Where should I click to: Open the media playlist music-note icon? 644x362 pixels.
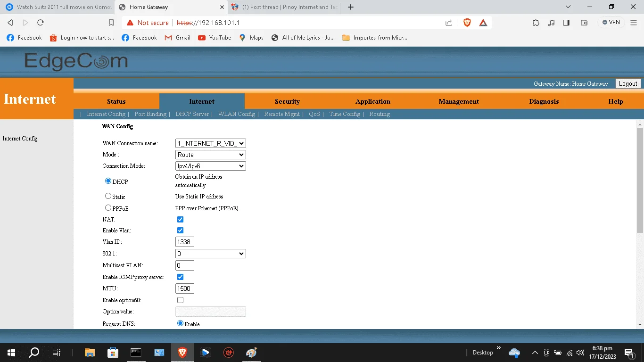pos(551,23)
